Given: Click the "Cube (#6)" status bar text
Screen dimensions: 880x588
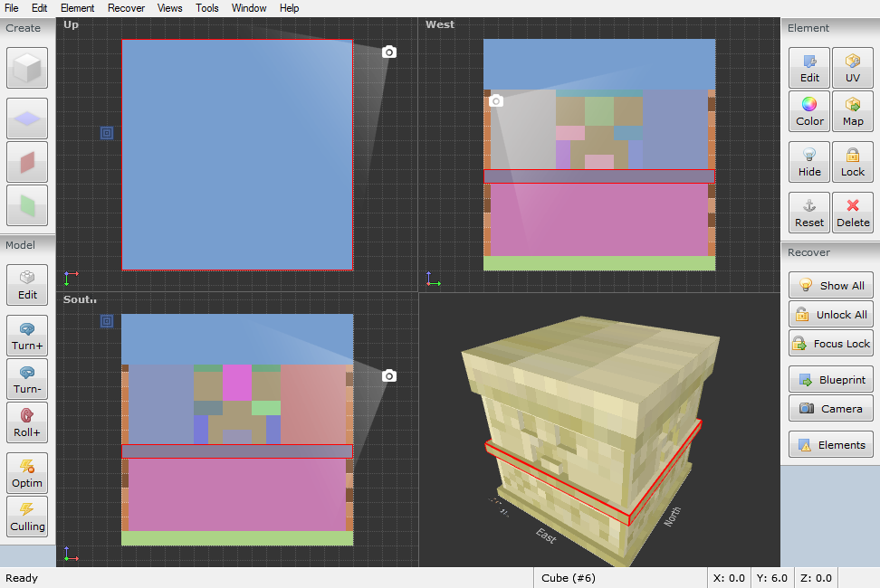Looking at the screenshot, I should click(569, 578).
